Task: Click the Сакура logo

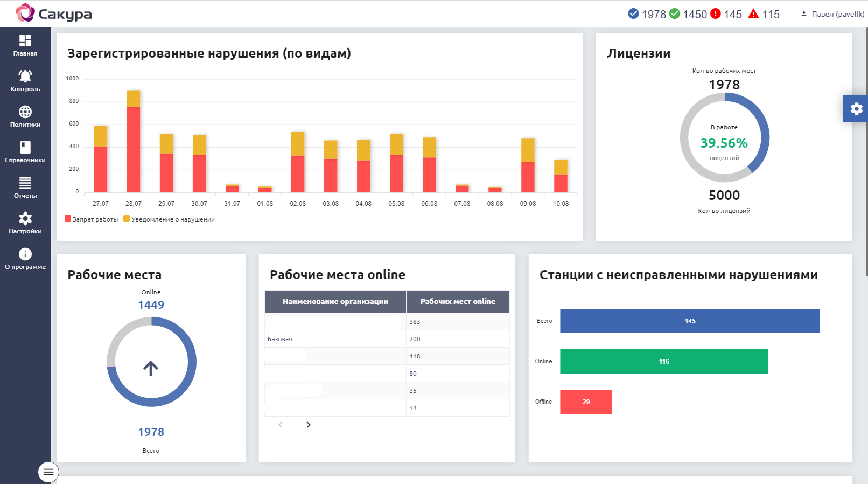Action: (x=54, y=13)
